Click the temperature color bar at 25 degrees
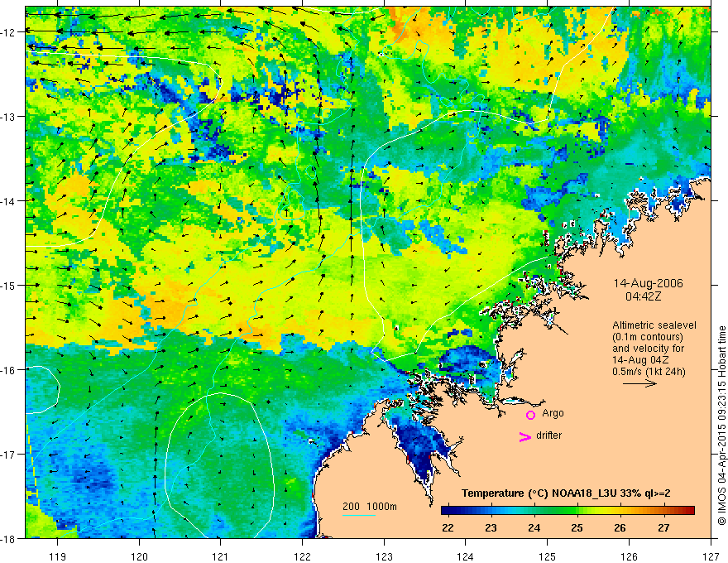Screen dimensions: 728x563 pos(577,511)
